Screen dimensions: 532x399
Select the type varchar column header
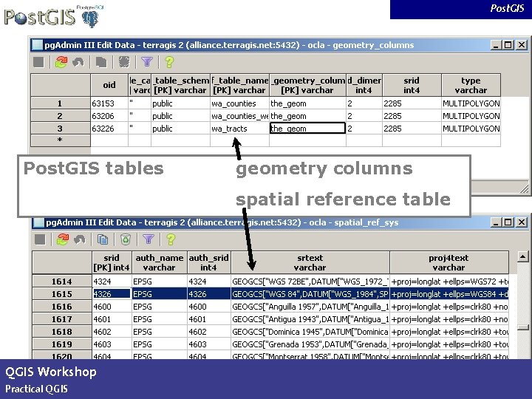[471, 85]
